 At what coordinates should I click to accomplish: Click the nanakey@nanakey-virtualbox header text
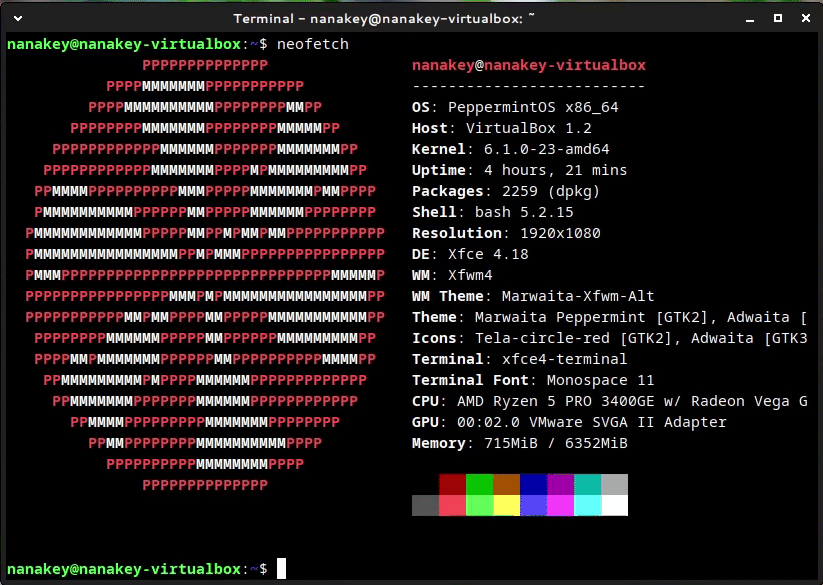coord(531,65)
